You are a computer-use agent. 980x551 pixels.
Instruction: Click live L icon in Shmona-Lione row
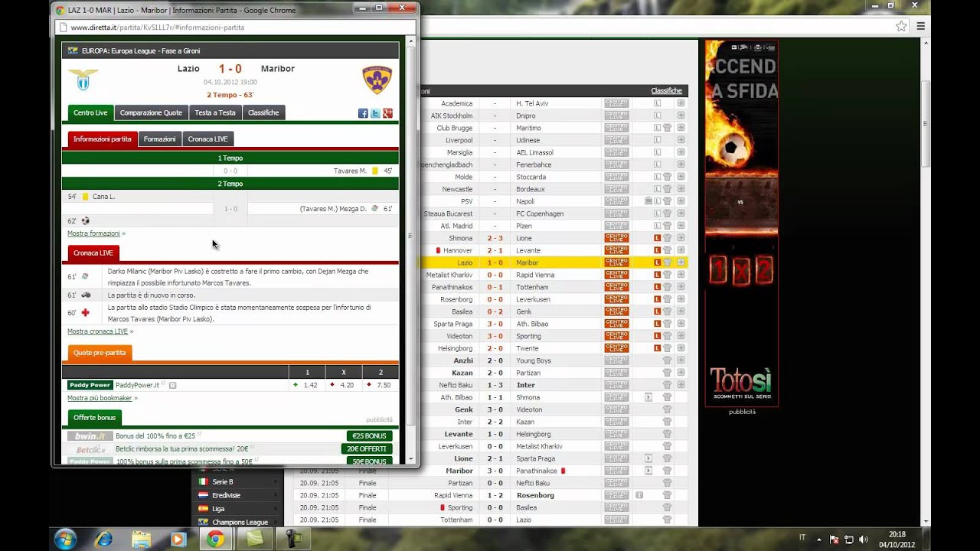[657, 238]
